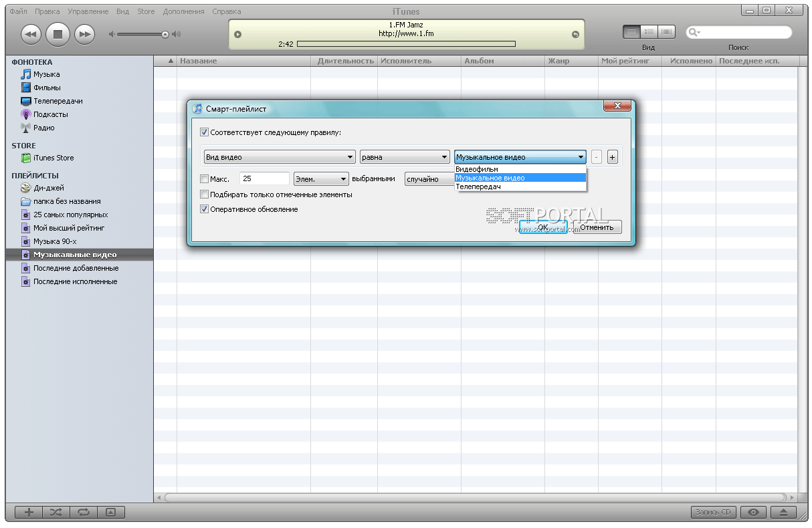Mute using the low-volume speaker icon
This screenshot has height=528, width=812.
tap(112, 34)
